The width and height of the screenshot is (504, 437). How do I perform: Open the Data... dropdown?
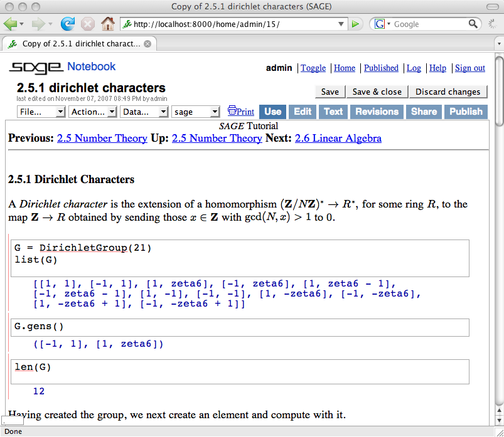(x=144, y=112)
